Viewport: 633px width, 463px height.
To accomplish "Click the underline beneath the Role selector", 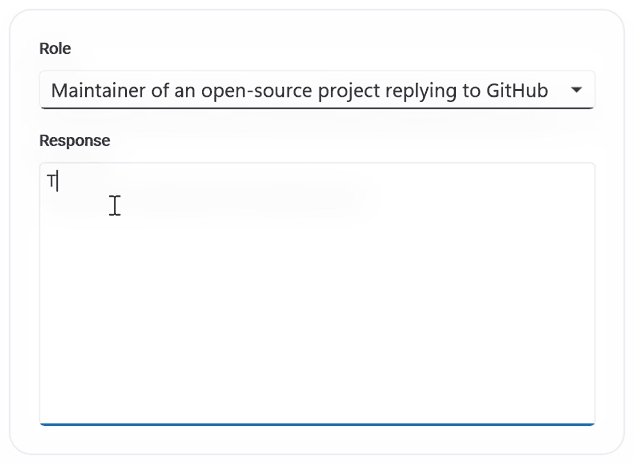I will point(316,107).
